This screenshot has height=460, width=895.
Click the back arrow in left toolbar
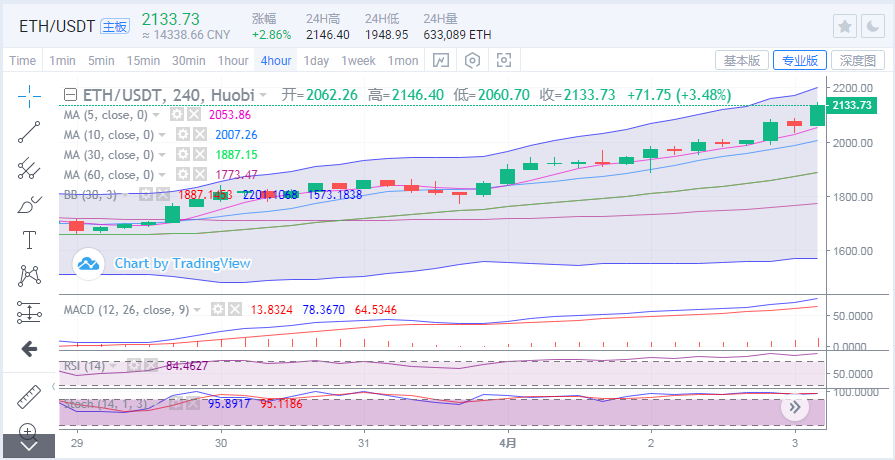29,349
